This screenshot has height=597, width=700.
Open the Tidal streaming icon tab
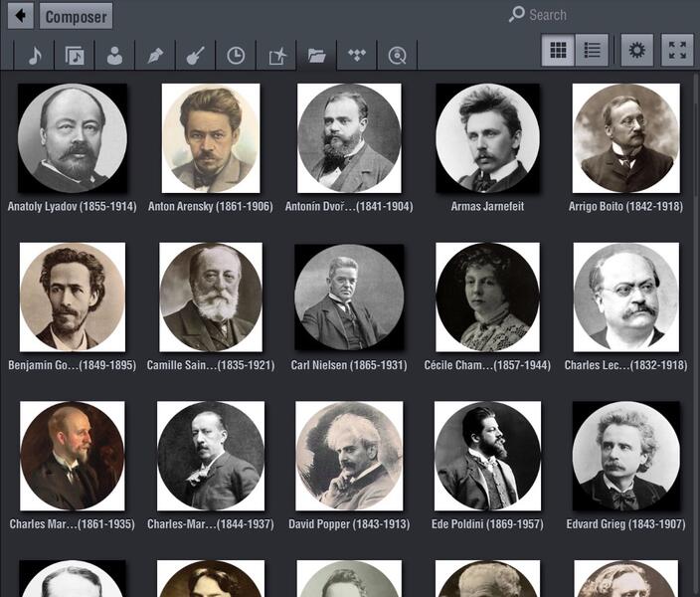[x=357, y=55]
